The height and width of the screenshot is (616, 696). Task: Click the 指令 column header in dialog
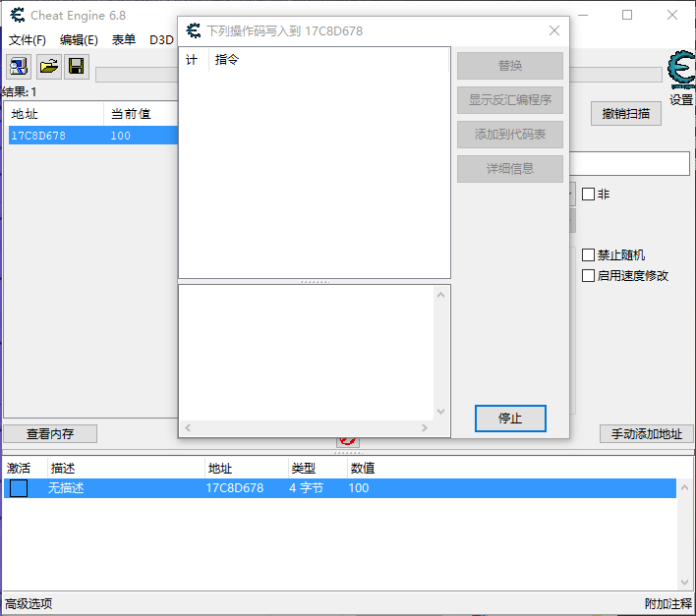[x=328, y=59]
